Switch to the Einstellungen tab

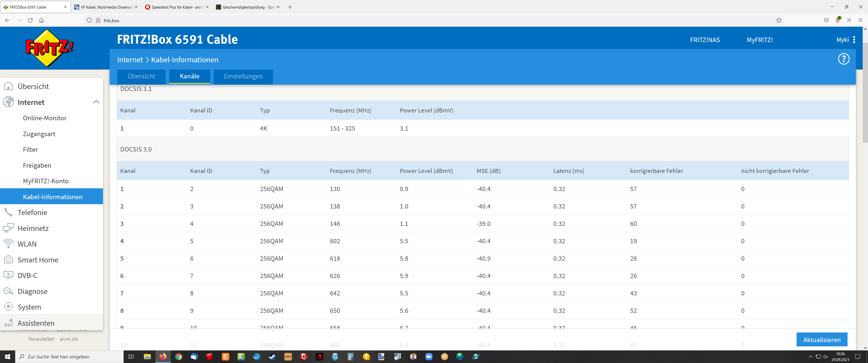243,76
